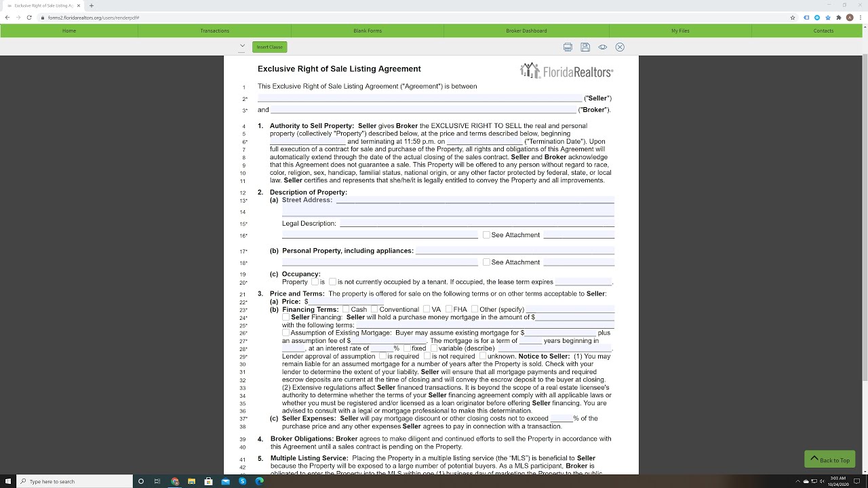
Task: Open the Broker Dashboard menu
Action: [x=526, y=30]
